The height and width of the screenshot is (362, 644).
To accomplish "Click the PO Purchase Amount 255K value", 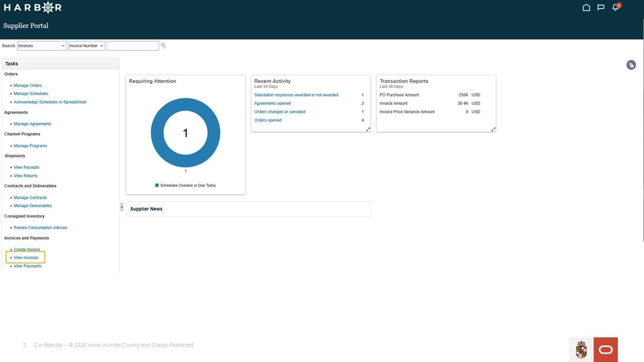I will 463,95.
